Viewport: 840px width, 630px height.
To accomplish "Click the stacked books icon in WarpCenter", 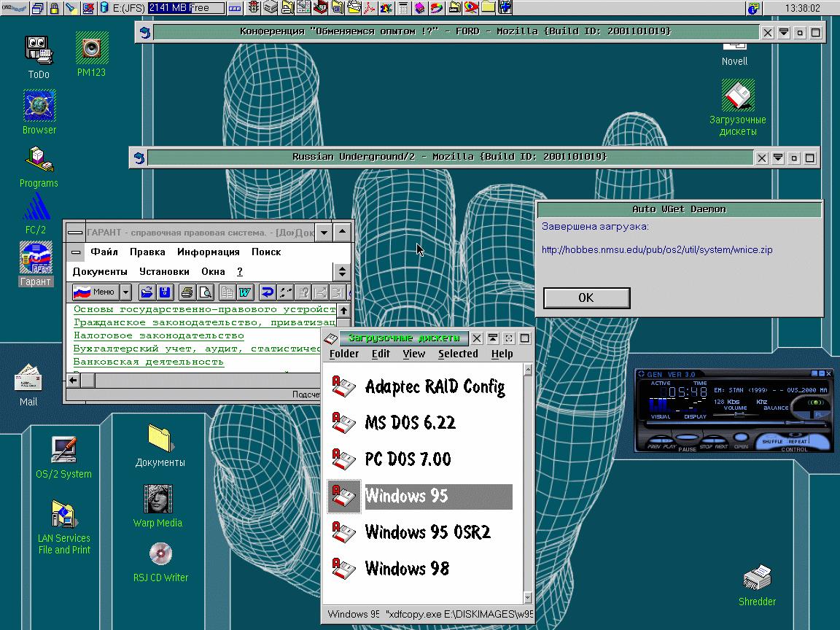I will click(419, 7).
